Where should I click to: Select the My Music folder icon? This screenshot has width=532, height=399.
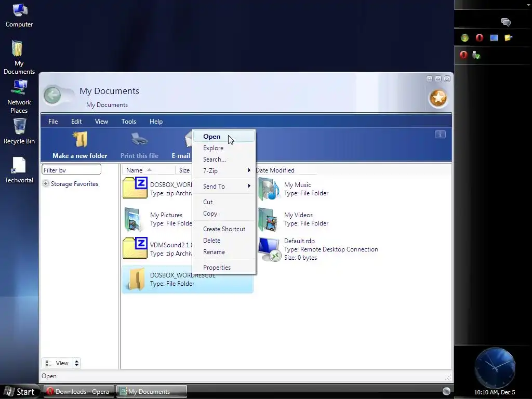click(270, 189)
